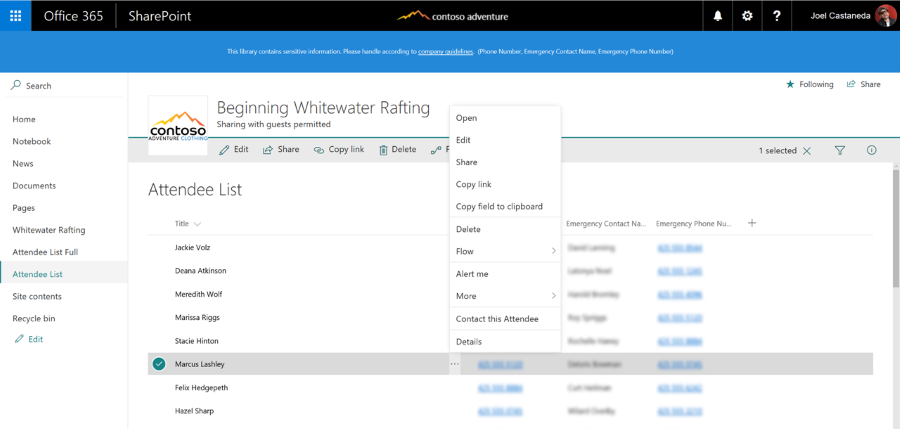This screenshot has width=900, height=429.
Task: Choose Edit in the context menu
Action: tap(505, 140)
